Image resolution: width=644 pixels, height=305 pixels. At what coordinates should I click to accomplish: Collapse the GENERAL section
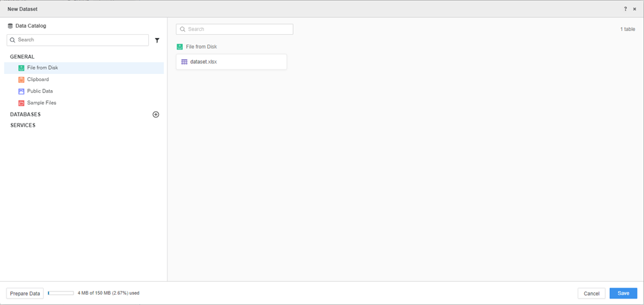click(23, 57)
